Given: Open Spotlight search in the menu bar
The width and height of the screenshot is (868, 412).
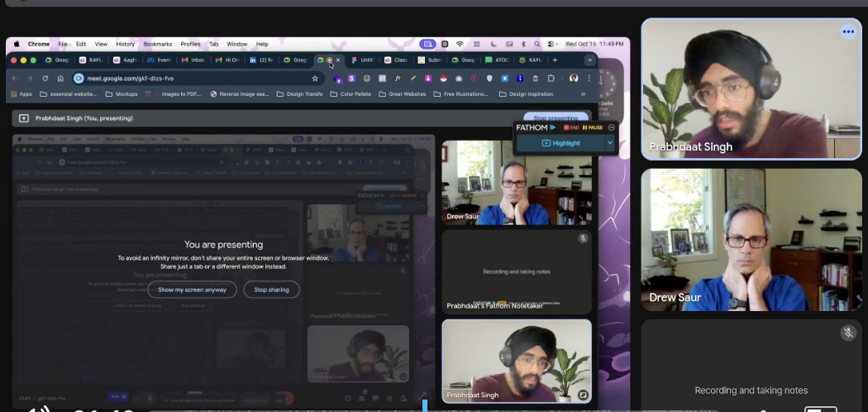Looking at the screenshot, I should (537, 45).
